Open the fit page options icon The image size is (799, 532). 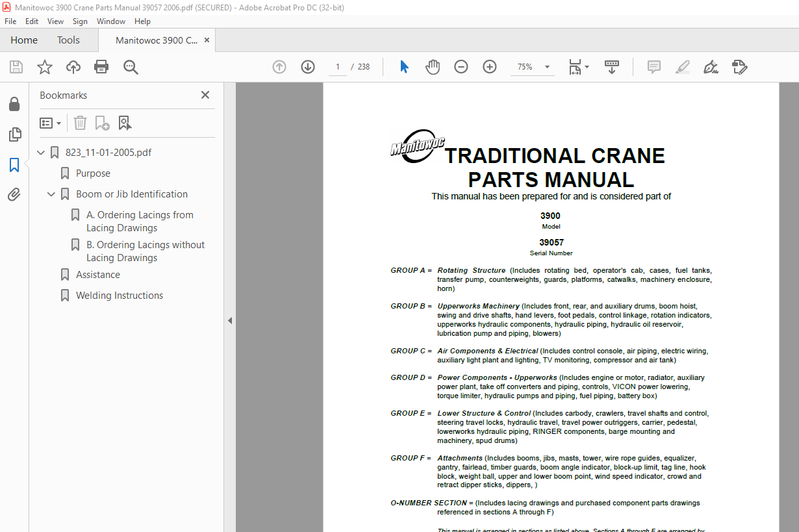pos(578,67)
